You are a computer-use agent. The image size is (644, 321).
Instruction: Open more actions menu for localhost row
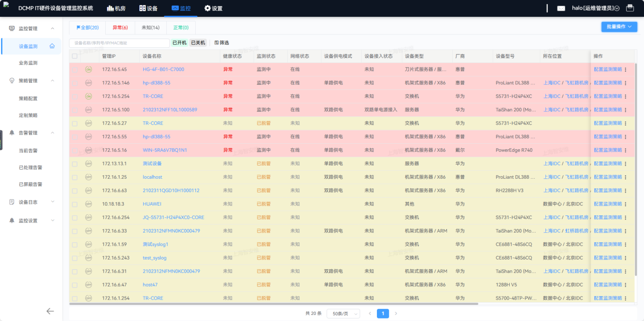coord(626,177)
